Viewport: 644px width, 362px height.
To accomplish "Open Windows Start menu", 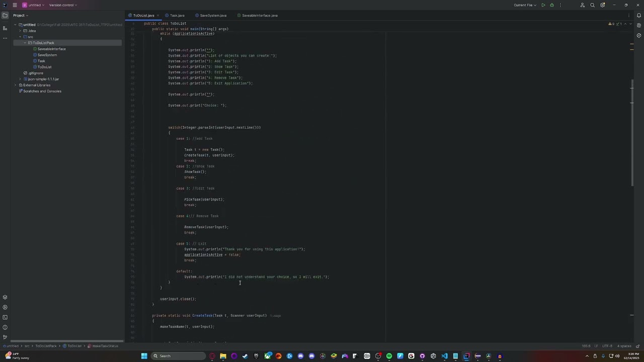I will pos(144,356).
